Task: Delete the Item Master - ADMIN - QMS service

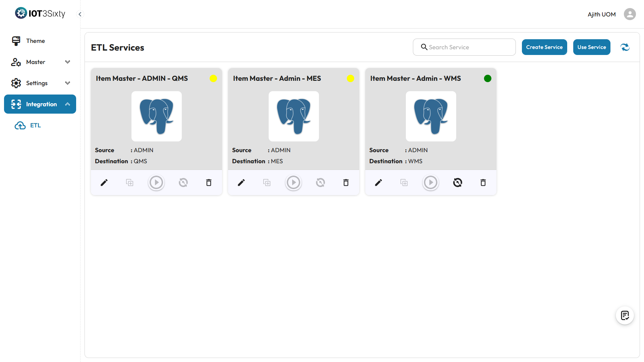Action: click(209, 183)
